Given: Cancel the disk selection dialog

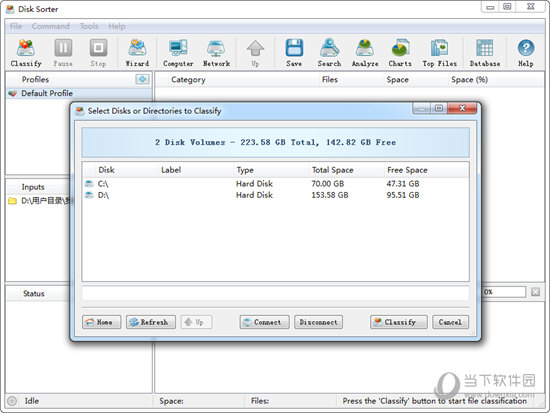Looking at the screenshot, I should tap(450, 322).
